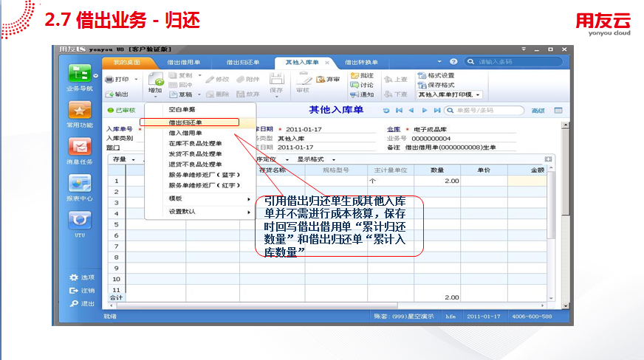The height and width of the screenshot is (360, 644).
Task: Click the 增加 add document button
Action: [155, 83]
